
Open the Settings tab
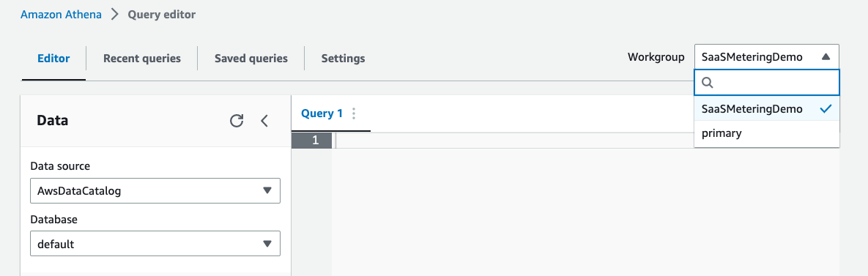coord(344,58)
